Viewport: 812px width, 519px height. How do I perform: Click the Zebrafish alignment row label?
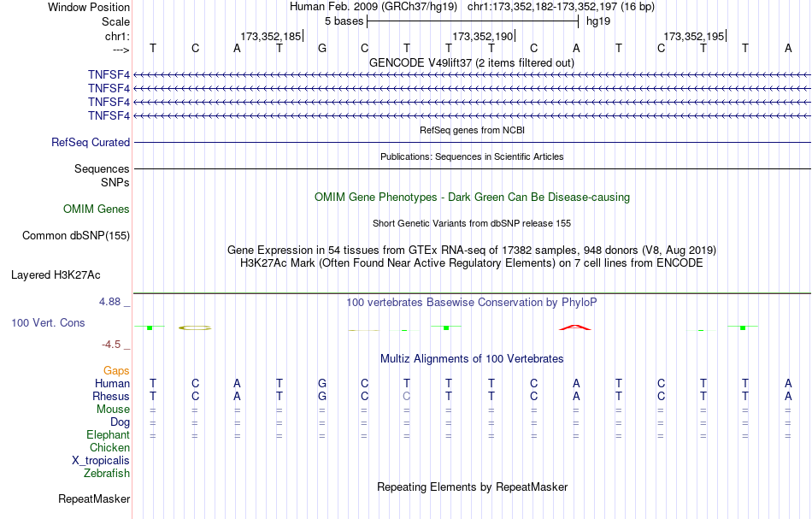[107, 474]
